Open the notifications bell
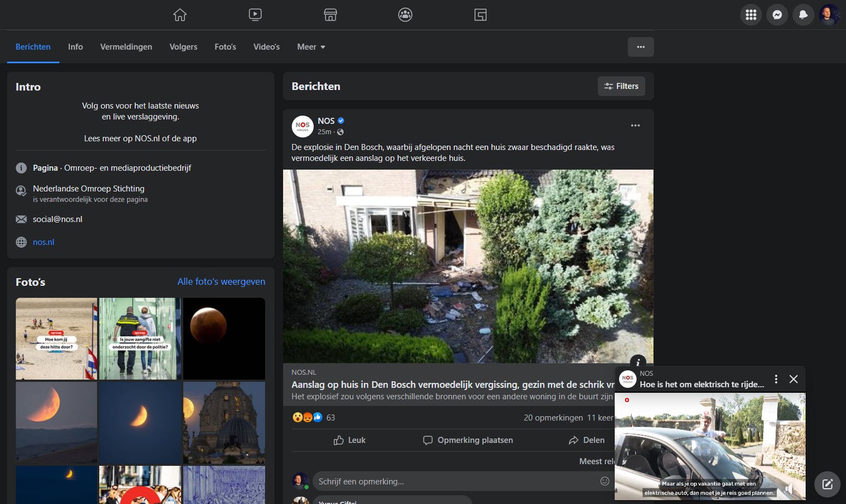The width and height of the screenshot is (846, 504). click(x=803, y=15)
